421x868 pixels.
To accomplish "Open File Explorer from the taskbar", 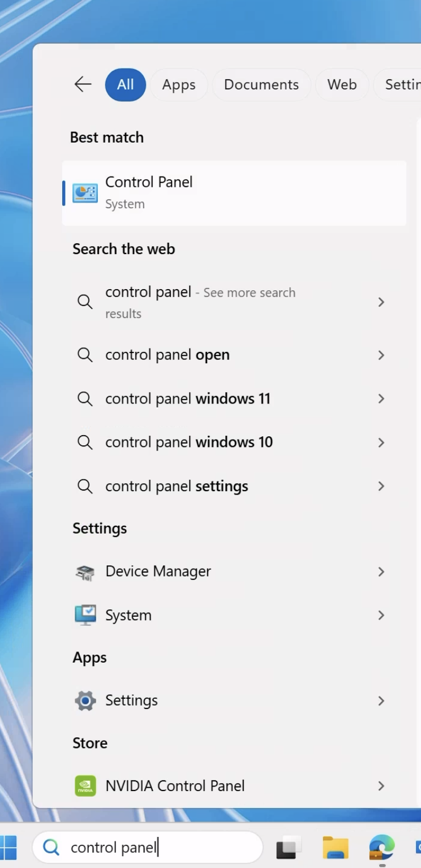I will click(335, 847).
